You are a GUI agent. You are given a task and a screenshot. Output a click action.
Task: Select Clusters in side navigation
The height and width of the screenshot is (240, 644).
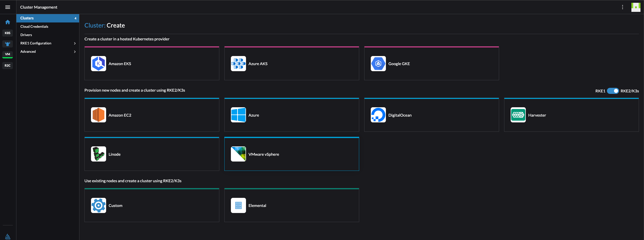click(x=48, y=18)
